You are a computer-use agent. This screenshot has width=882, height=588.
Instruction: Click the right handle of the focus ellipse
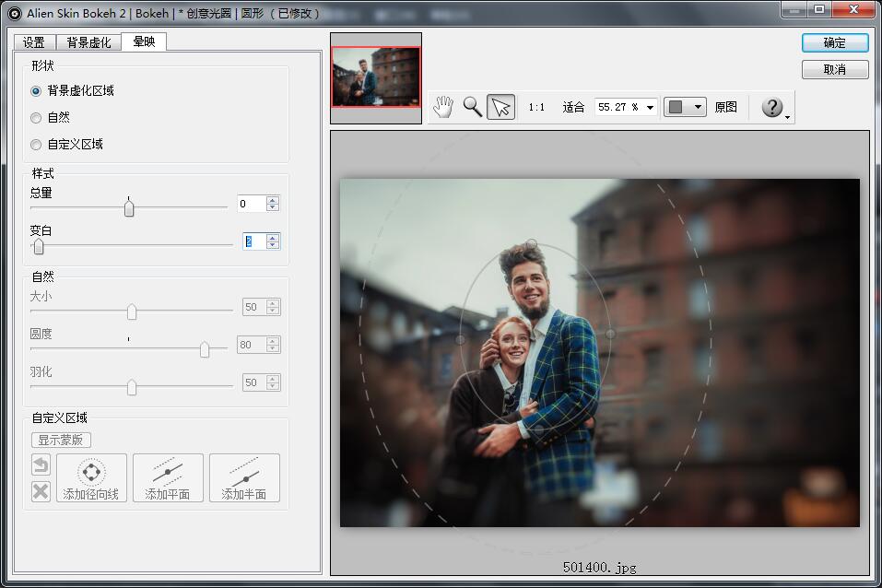pos(610,334)
